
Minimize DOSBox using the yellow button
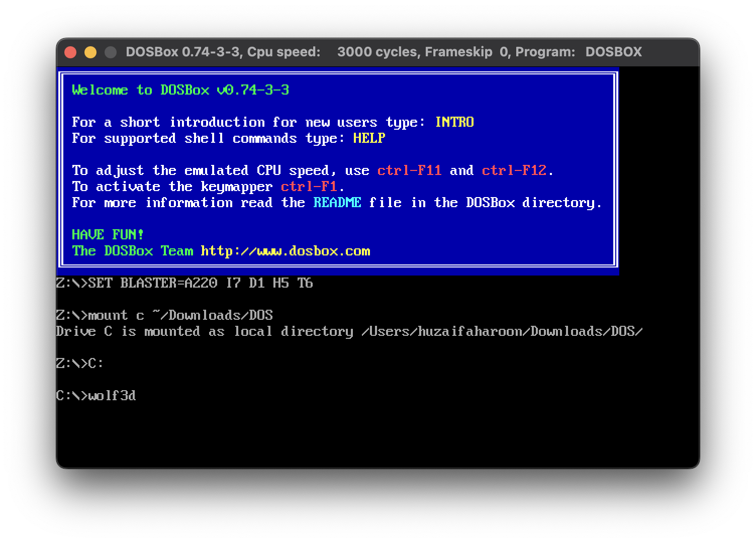click(90, 52)
